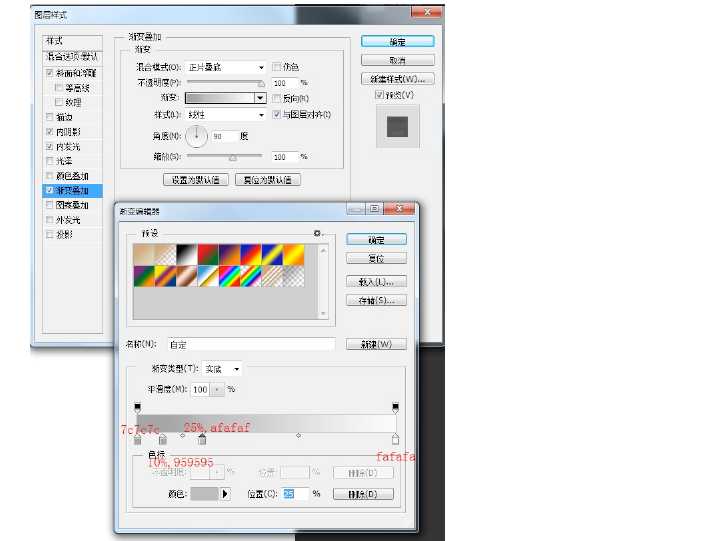Viewport: 720px width, 541px height.
Task: Toggle the 仿色 (Dither) checkbox
Action: coord(277,67)
